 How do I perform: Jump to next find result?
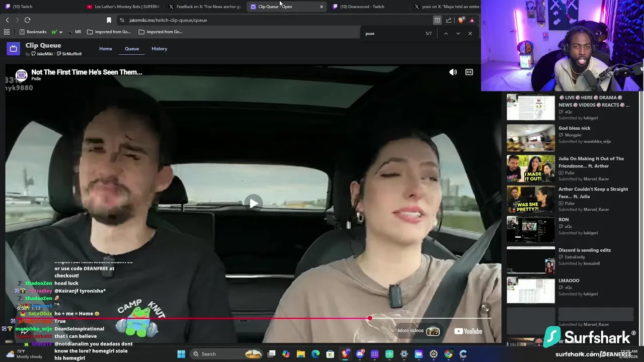point(458,34)
